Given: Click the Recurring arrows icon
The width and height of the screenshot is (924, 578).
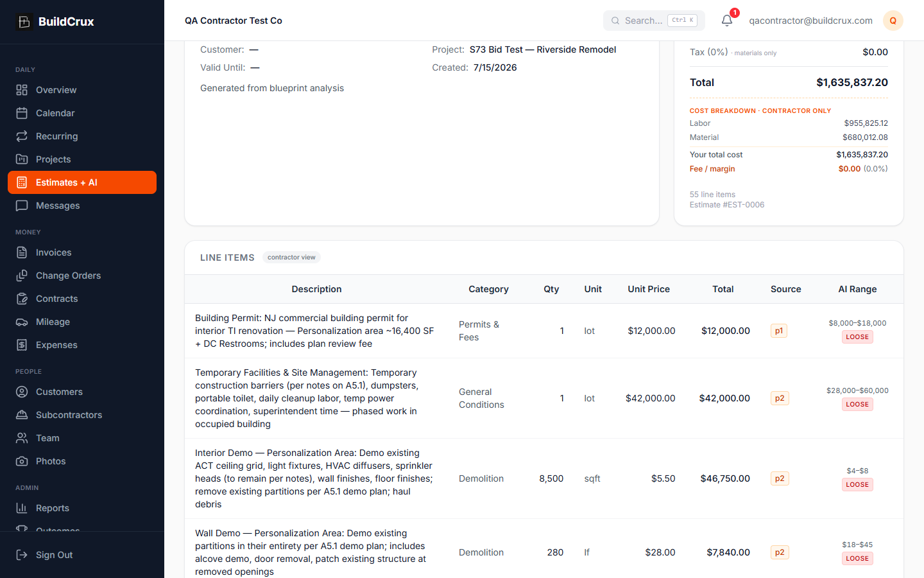Looking at the screenshot, I should tap(22, 136).
